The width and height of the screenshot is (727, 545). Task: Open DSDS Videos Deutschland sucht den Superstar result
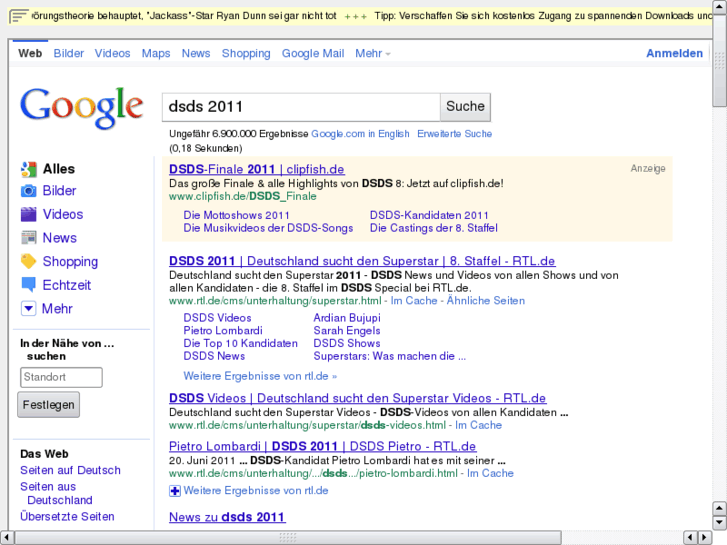(357, 398)
